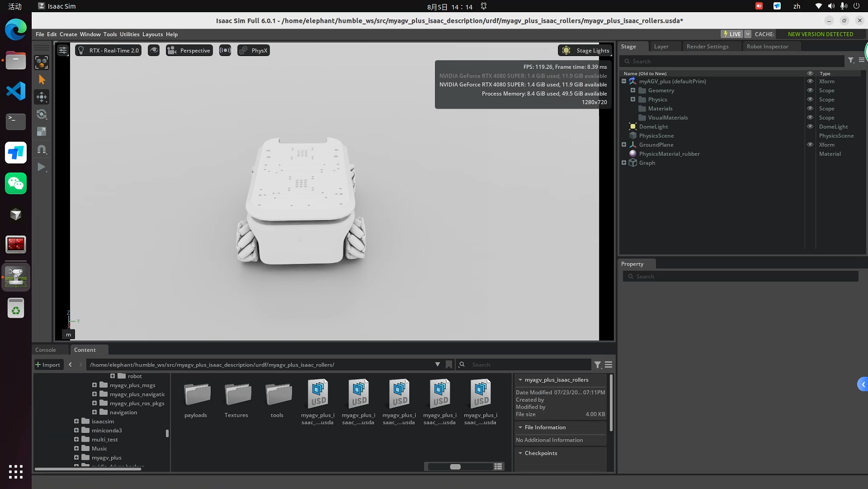Screen dimensions: 868x489
Task: Select the Scale gizmo tool
Action: (41, 132)
